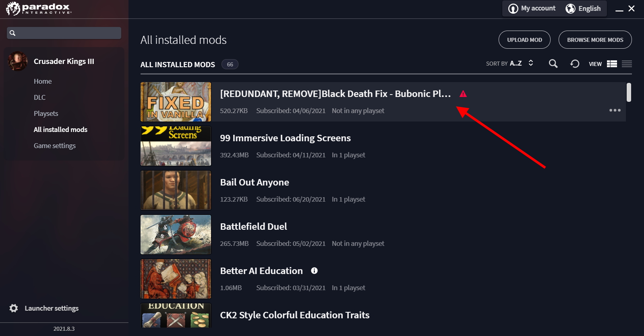Open the Sort by A..Z dropdown
Viewport: 644px width, 336px height.
pyautogui.click(x=510, y=64)
